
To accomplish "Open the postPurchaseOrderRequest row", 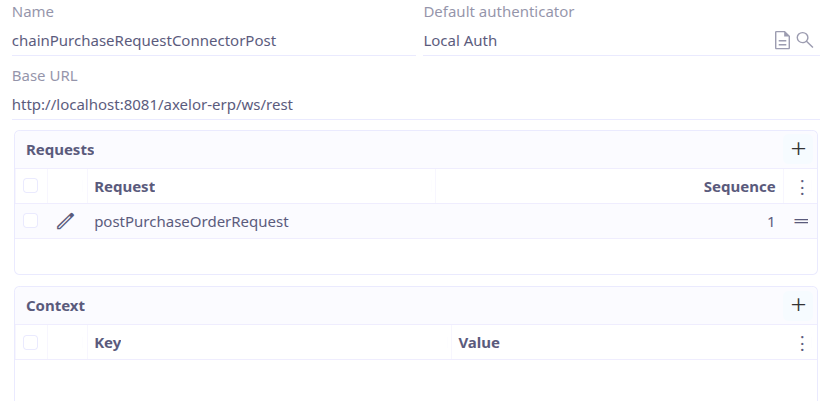I will click(x=191, y=222).
